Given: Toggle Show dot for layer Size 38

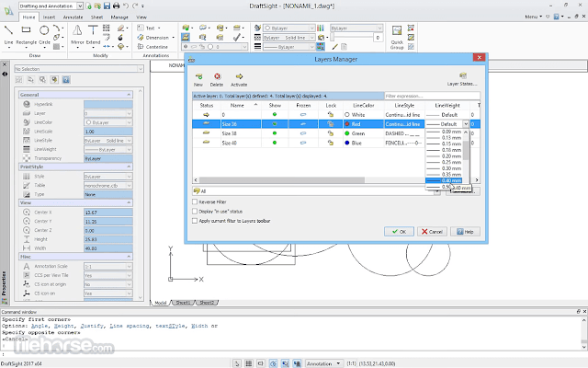Looking at the screenshot, I should click(275, 133).
